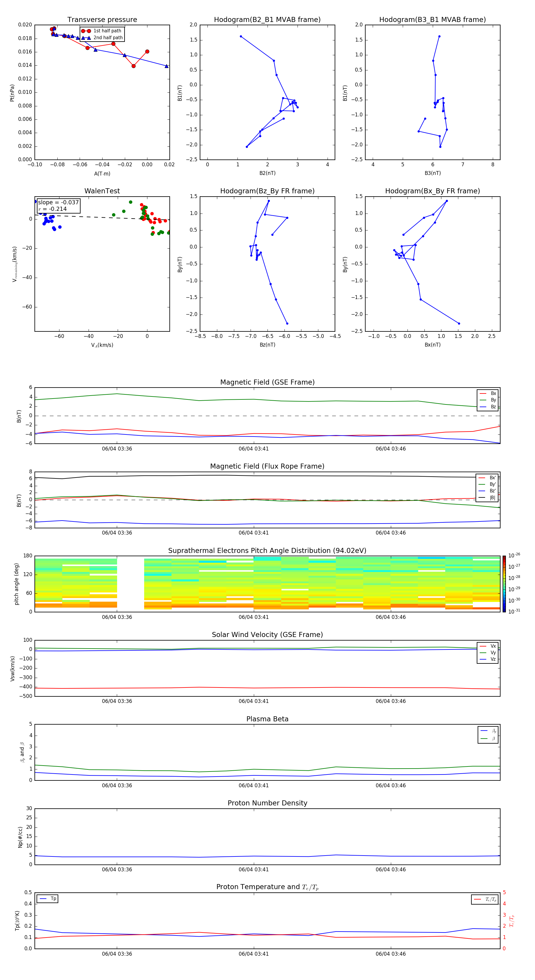Image resolution: width=535 pixels, height=980 pixels.
Task: Click the By legend entry in GSE plot
Action: tap(488, 400)
